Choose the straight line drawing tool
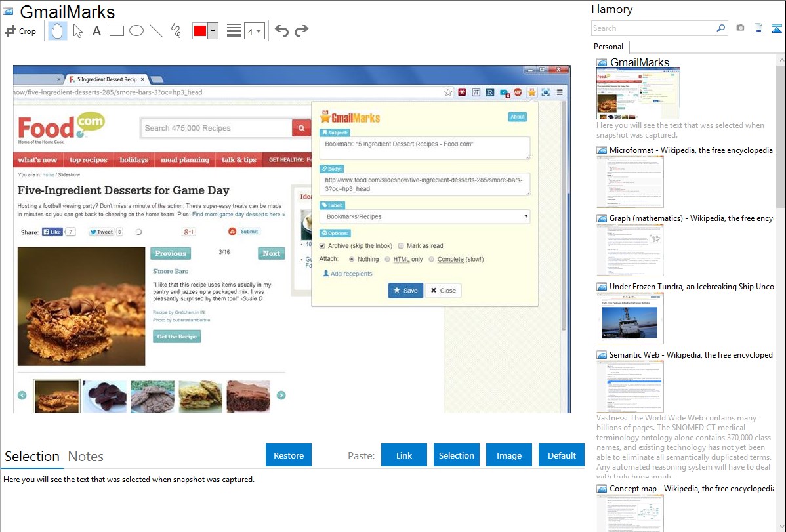This screenshot has height=532, width=786. 156,31
